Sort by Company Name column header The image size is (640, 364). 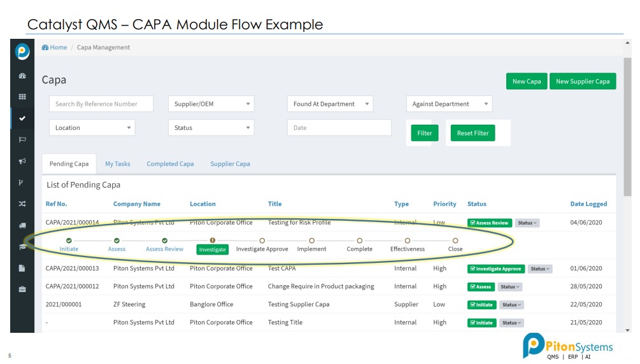tap(137, 204)
